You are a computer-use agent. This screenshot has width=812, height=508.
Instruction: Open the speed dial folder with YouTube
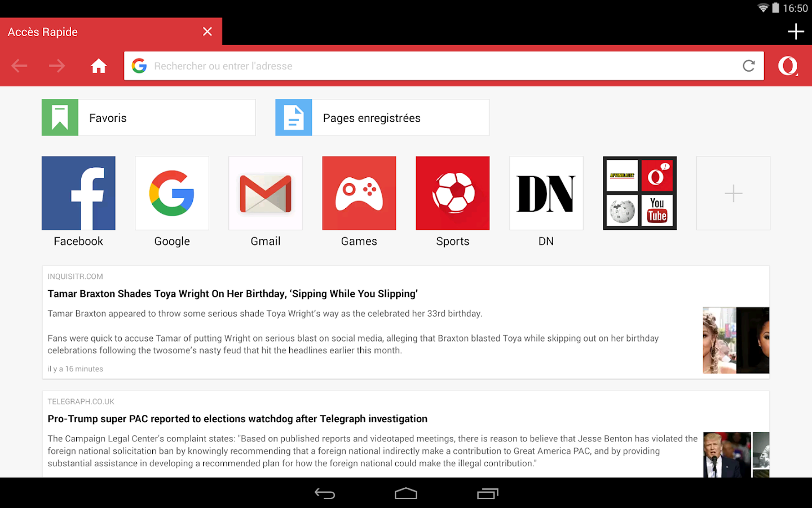click(640, 193)
